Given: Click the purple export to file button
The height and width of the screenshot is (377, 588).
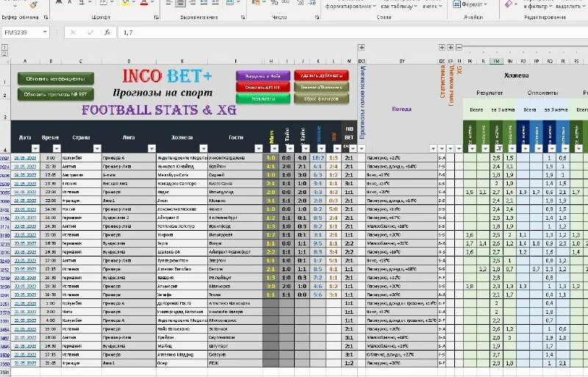Looking at the screenshot, I should coord(263,76).
